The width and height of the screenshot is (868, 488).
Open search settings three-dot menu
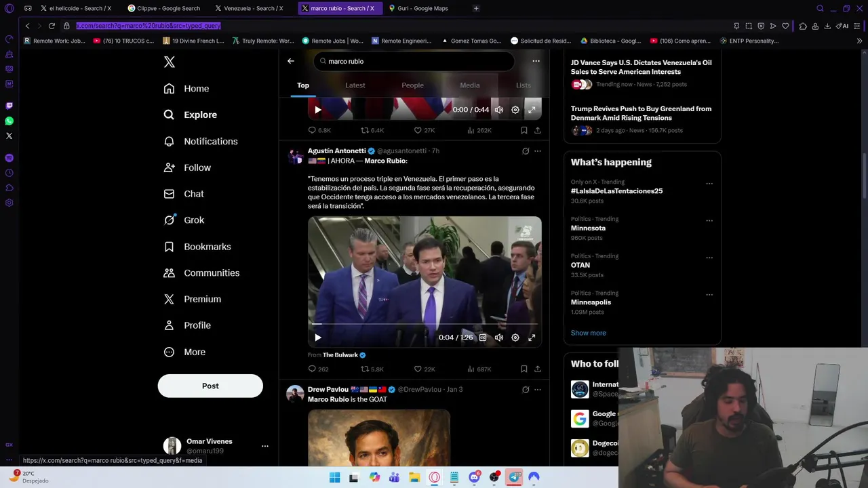coord(536,61)
